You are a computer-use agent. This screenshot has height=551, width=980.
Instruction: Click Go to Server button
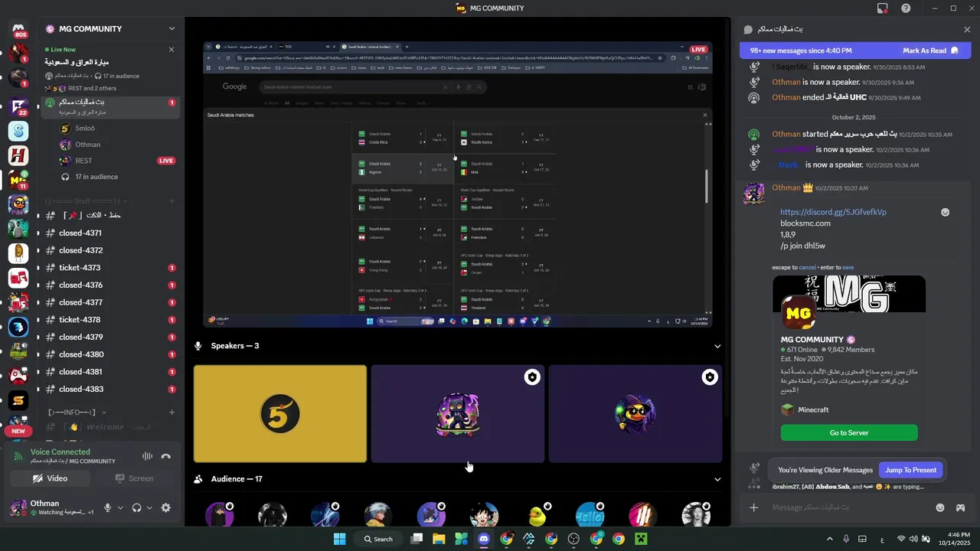[x=849, y=432]
